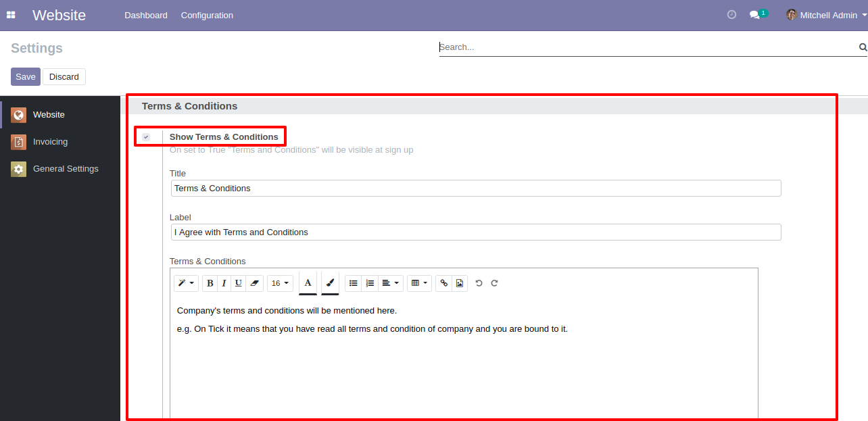Viewport: 868px width, 421px height.
Task: Select General Settings tab in sidebar
Action: click(x=60, y=169)
